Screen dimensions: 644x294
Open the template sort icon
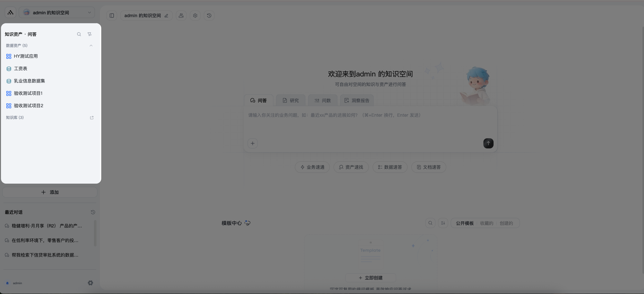pyautogui.click(x=443, y=223)
